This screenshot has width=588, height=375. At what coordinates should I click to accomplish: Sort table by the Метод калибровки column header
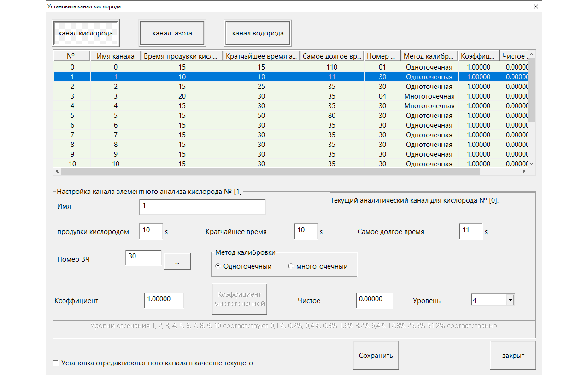point(429,56)
